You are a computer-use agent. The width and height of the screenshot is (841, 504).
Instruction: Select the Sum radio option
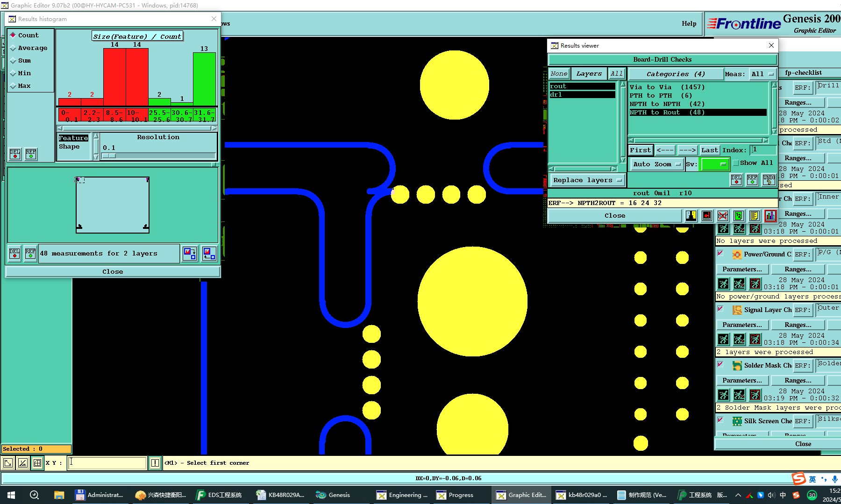21,60
